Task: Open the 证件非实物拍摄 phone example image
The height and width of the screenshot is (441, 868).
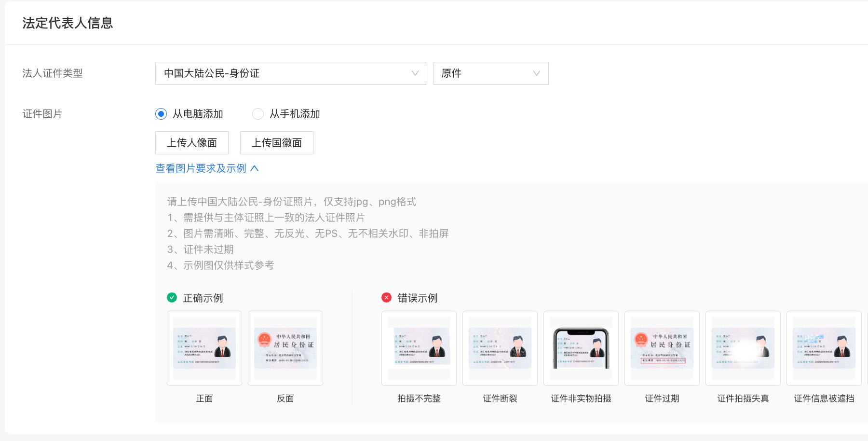Action: pyautogui.click(x=581, y=348)
